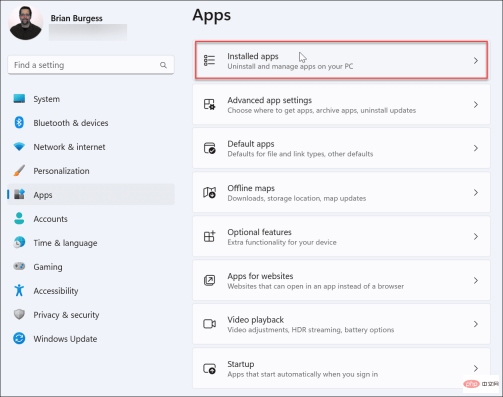This screenshot has width=503, height=397.
Task: Click the Video playback chevron arrow
Action: click(476, 324)
